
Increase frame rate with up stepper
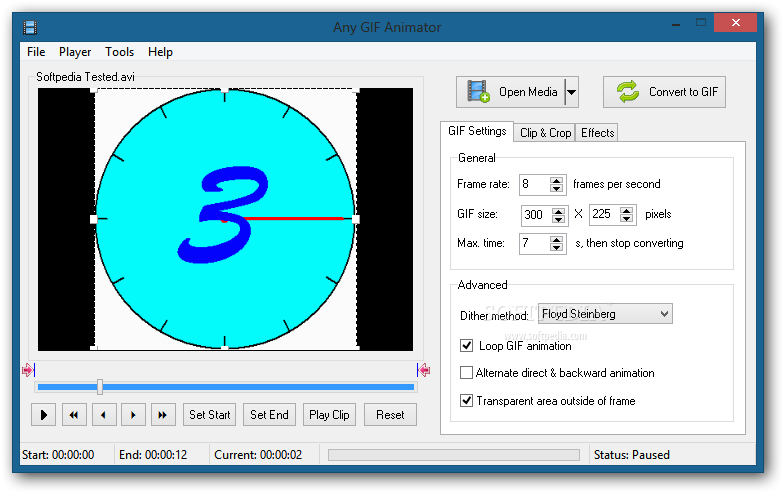[556, 180]
